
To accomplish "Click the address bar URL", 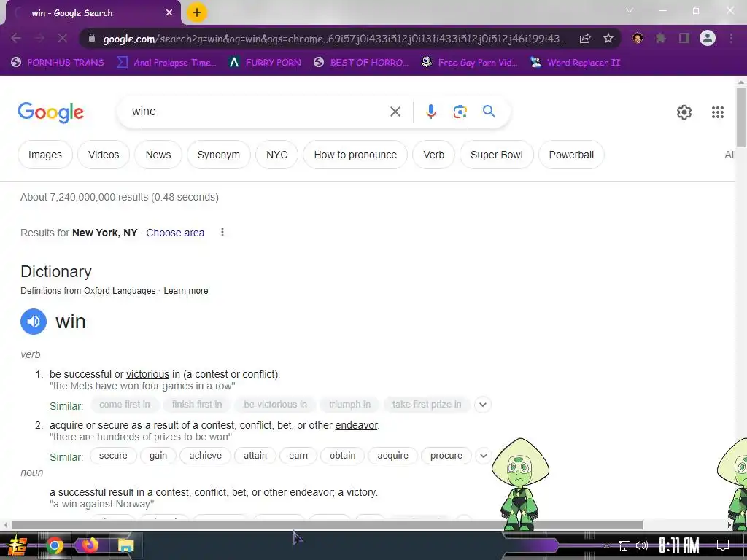I will pyautogui.click(x=333, y=39).
